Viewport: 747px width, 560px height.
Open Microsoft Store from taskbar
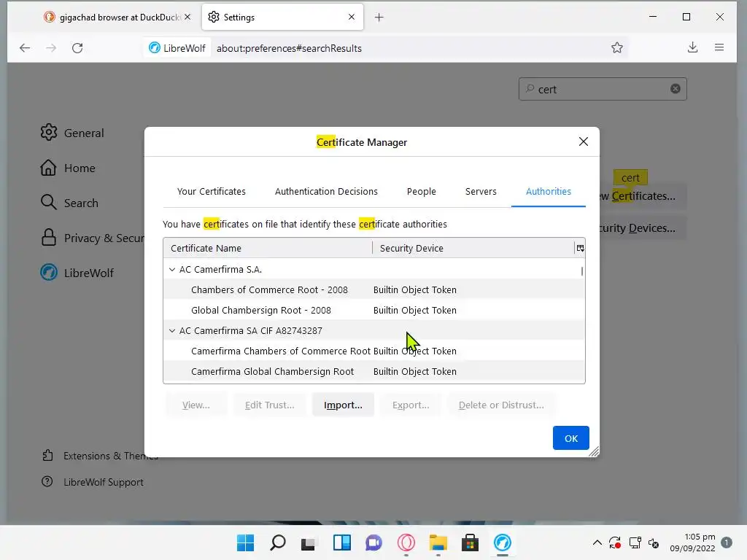point(470,542)
